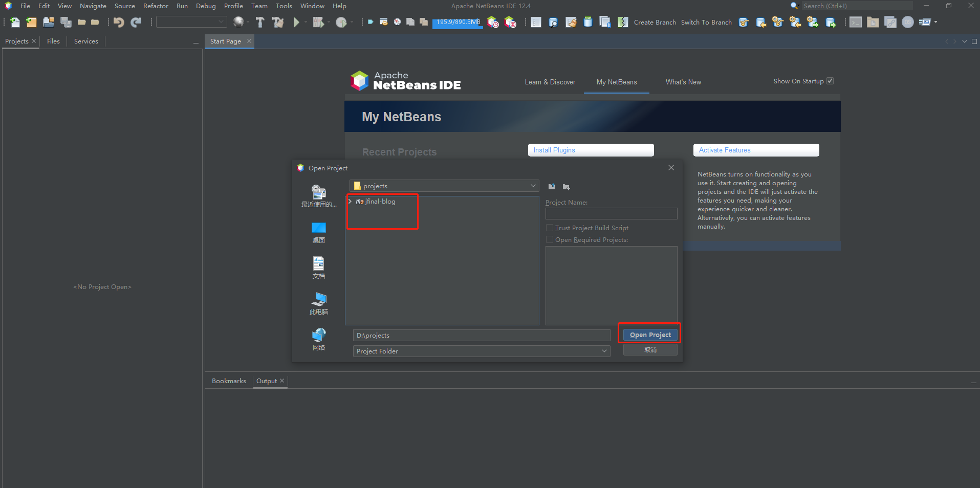Click the Save All toolbar icon
The height and width of the screenshot is (488, 980).
point(66,22)
